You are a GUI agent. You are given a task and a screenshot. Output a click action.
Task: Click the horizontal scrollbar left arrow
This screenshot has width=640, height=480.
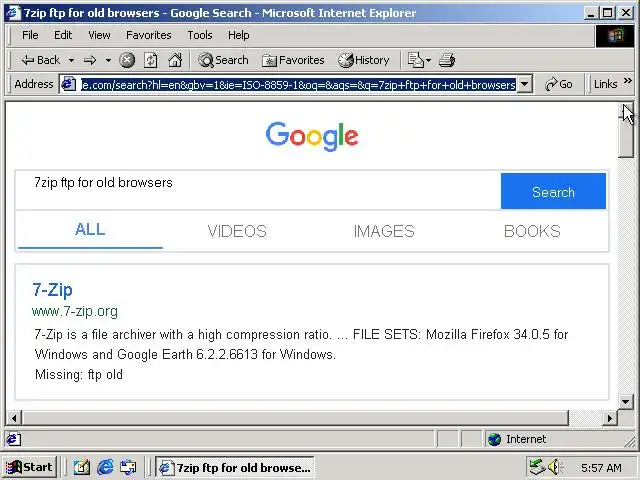[14, 418]
